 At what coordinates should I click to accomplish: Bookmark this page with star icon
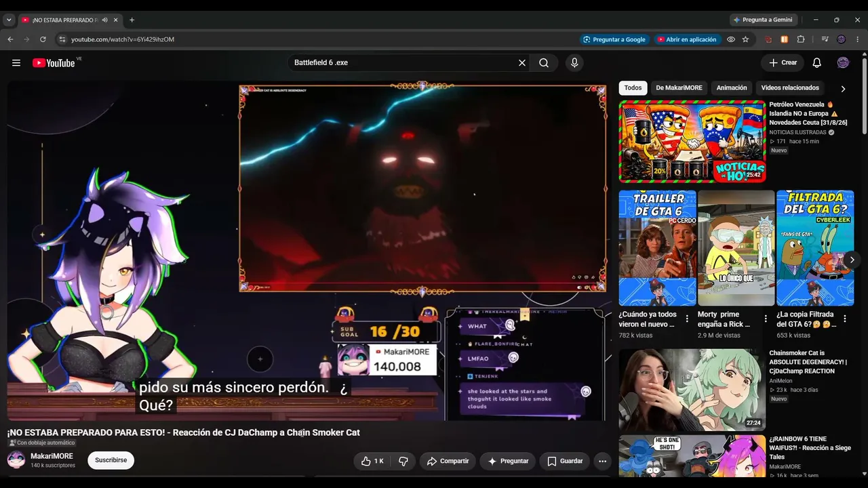point(745,39)
